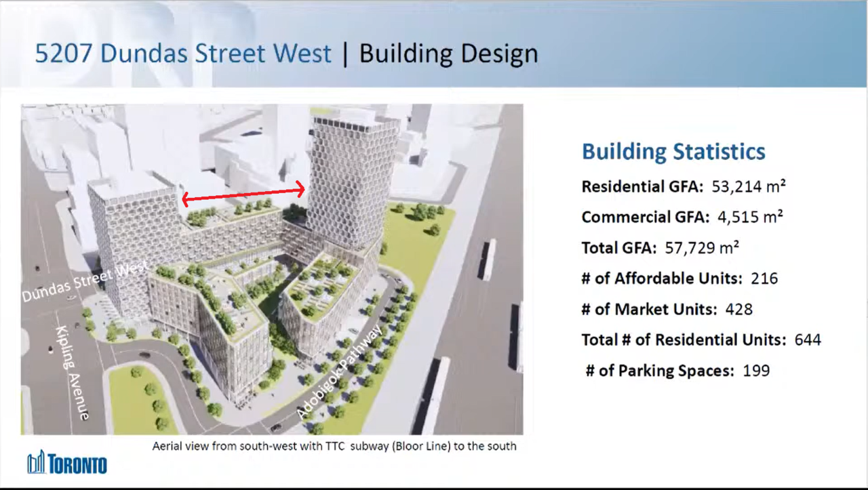Click the "Dundas Street West" label on rendering
Image resolution: width=868 pixels, height=490 pixels.
pyautogui.click(x=84, y=282)
